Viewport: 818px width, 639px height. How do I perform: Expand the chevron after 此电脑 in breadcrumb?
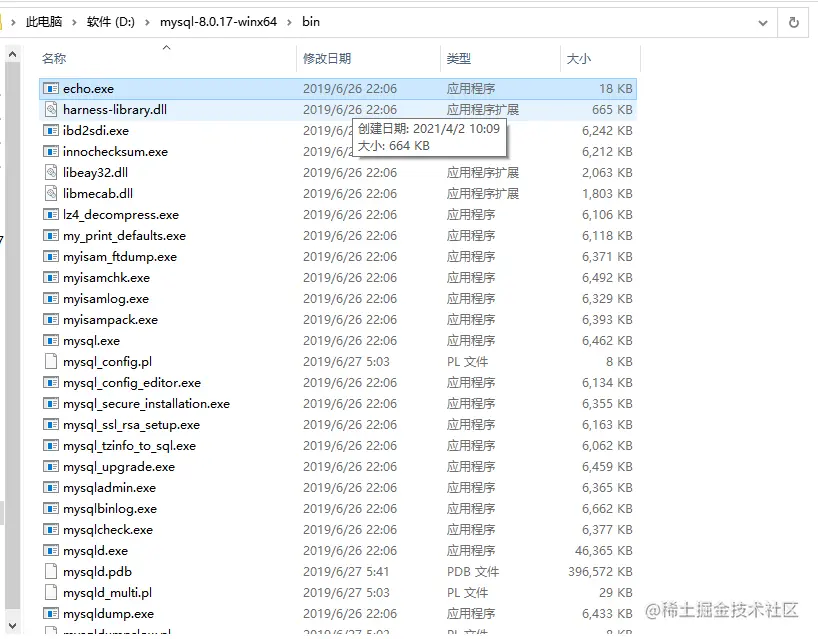coord(75,22)
